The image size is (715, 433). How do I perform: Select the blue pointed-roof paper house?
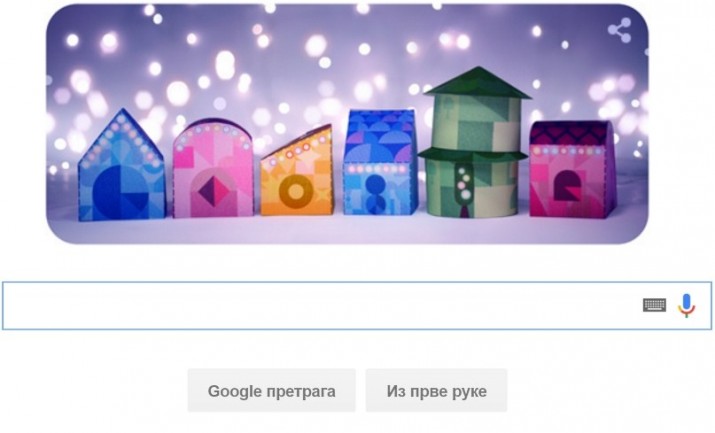121,165
